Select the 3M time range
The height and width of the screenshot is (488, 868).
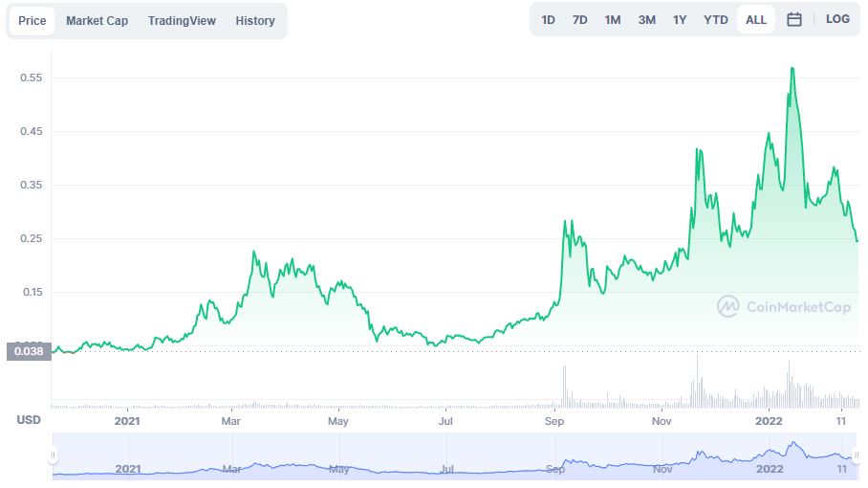pyautogui.click(x=646, y=20)
